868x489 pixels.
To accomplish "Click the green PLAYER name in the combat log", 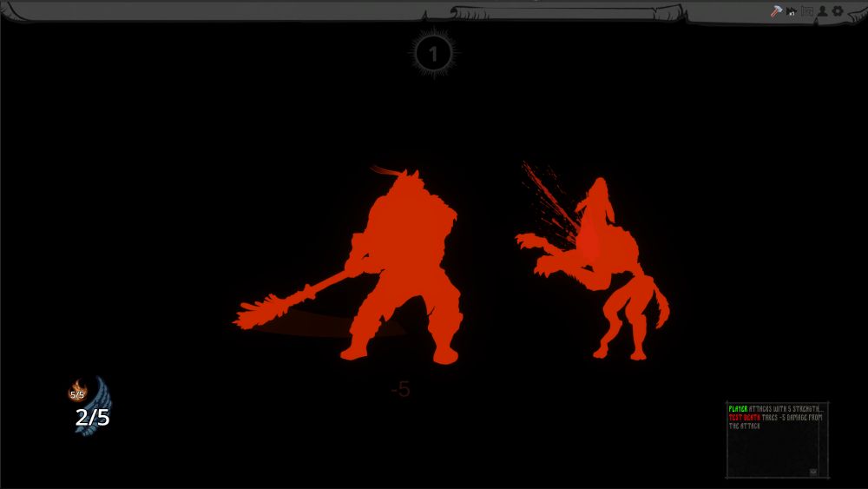I will click(x=738, y=409).
